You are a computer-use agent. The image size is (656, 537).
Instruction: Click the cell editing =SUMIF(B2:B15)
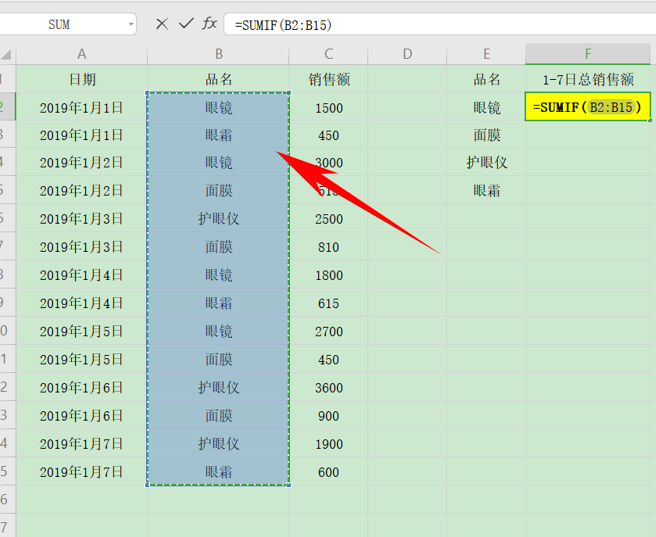[588, 107]
